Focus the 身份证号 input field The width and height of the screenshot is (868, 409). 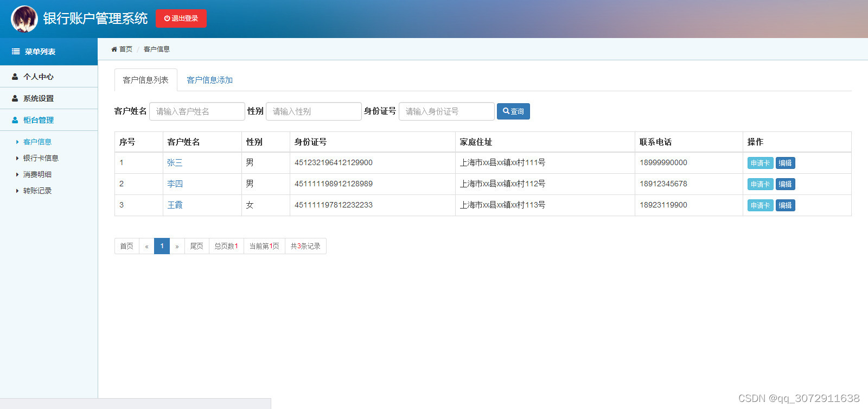tap(446, 111)
